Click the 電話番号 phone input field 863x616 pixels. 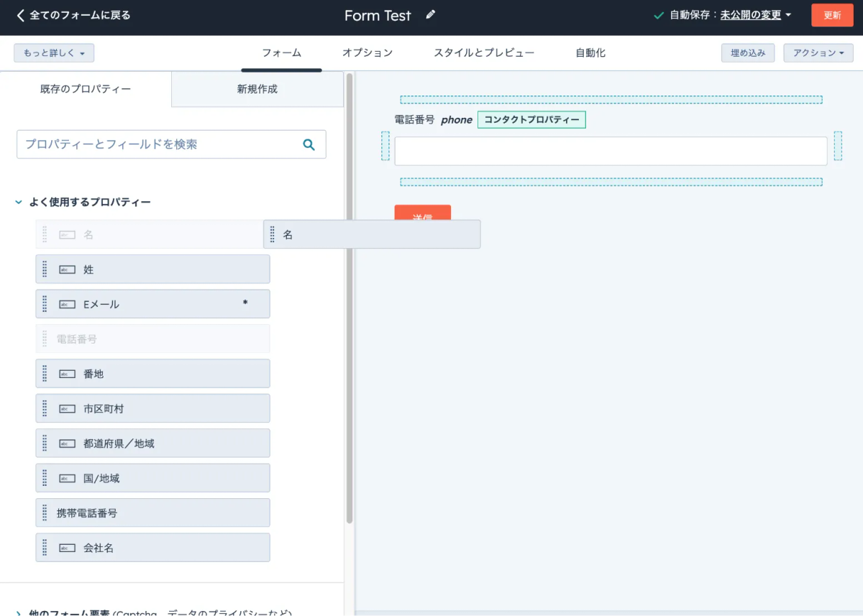[611, 152]
